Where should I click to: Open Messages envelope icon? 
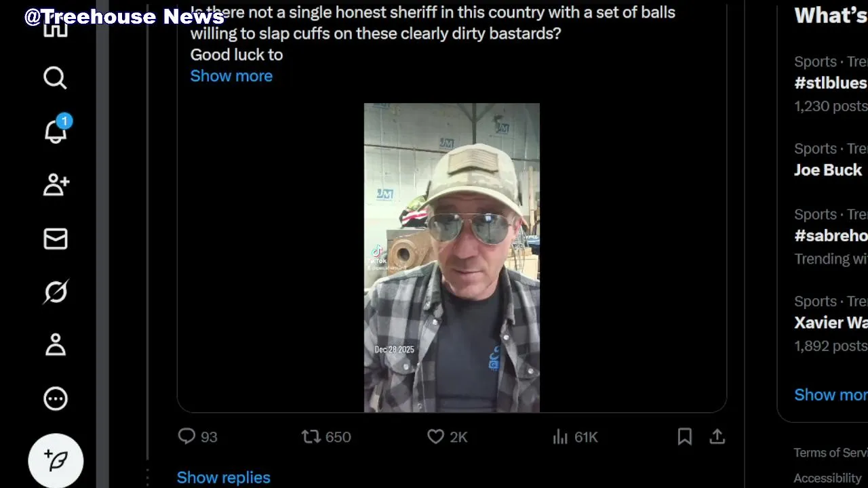56,239
